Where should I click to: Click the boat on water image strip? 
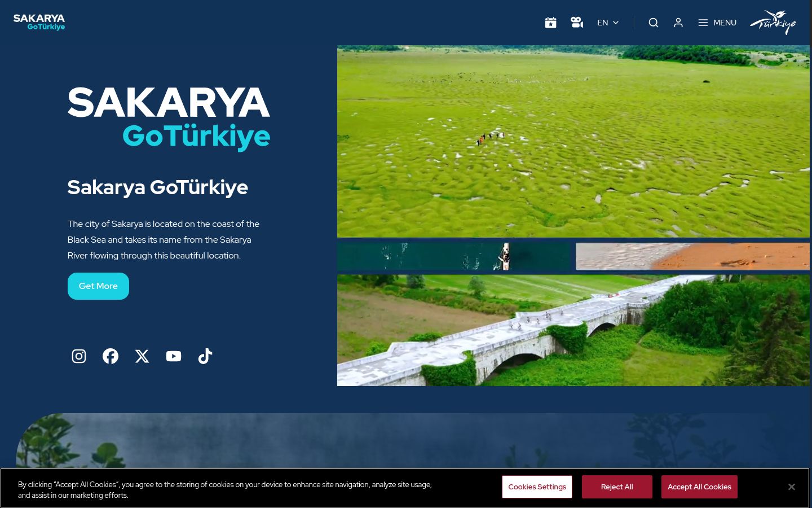click(455, 256)
